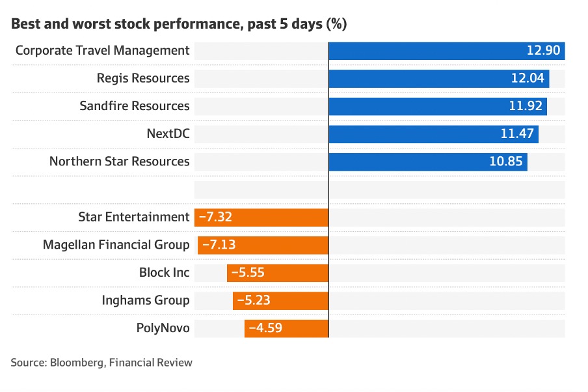The height and width of the screenshot is (392, 588).
Task: Click the NextDC label
Action: tap(168, 133)
